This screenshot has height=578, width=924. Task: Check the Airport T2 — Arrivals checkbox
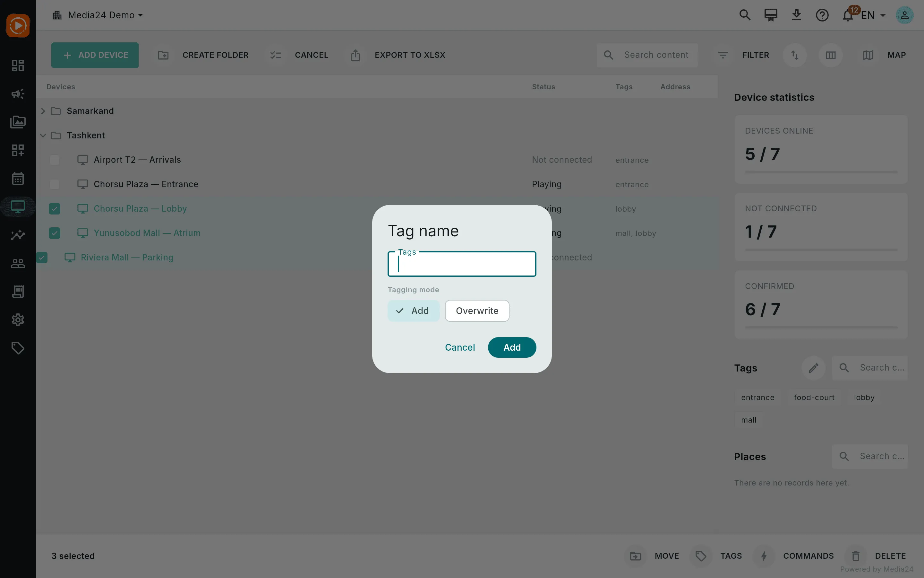tap(55, 160)
